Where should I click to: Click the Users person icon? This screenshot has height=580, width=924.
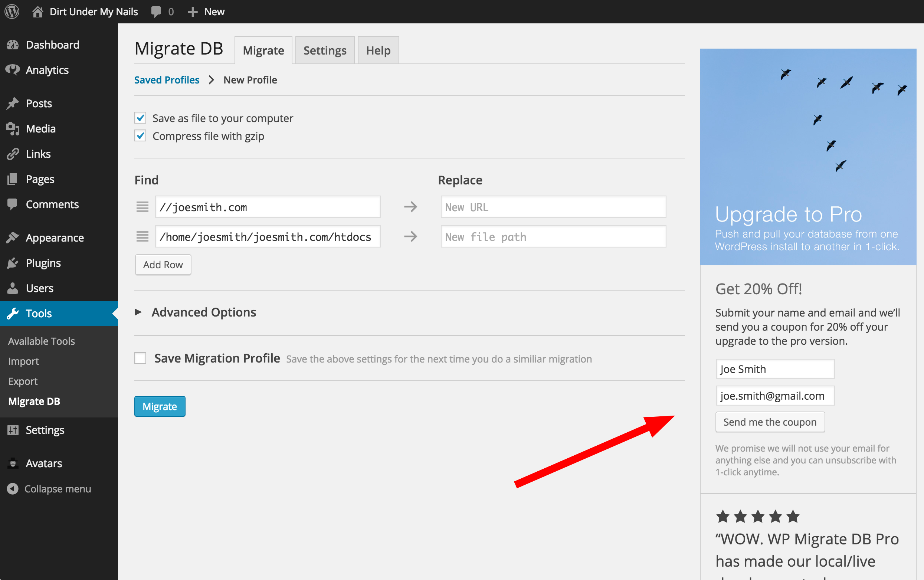tap(13, 288)
